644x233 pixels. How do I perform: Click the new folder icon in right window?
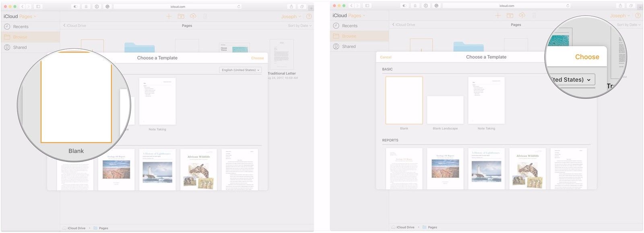coord(510,16)
